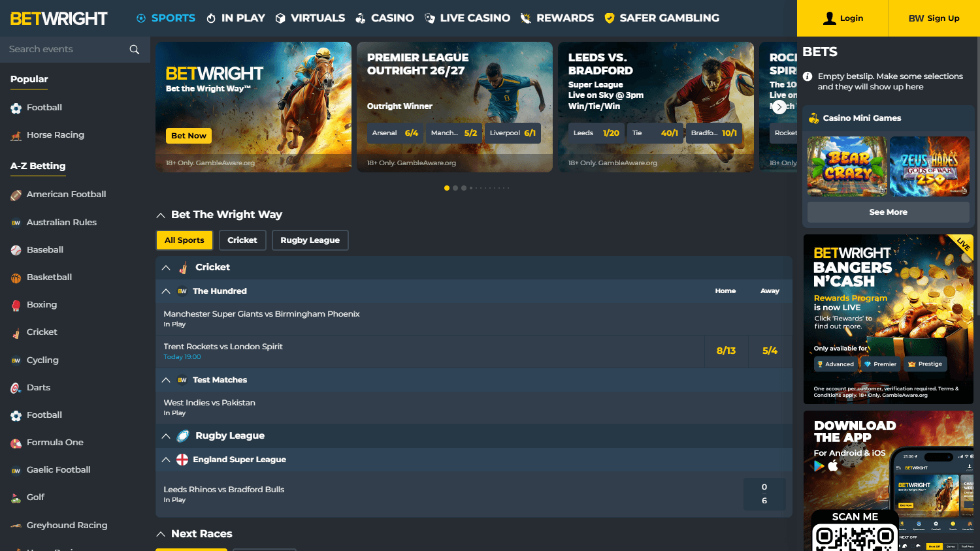Click the Formula One helmet icon
The width and height of the screenshot is (980, 551).
16,443
